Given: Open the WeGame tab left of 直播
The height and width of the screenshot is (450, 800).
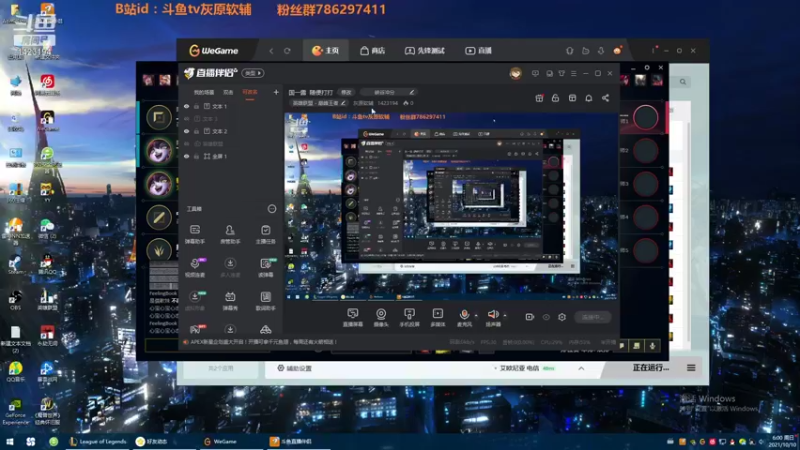Looking at the screenshot, I should click(x=424, y=51).
